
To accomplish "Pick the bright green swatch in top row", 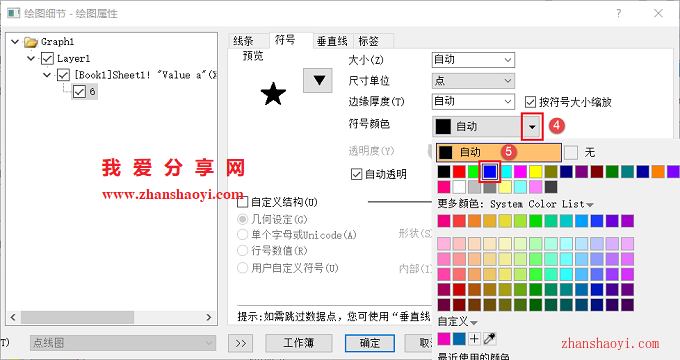I will click(x=474, y=172).
